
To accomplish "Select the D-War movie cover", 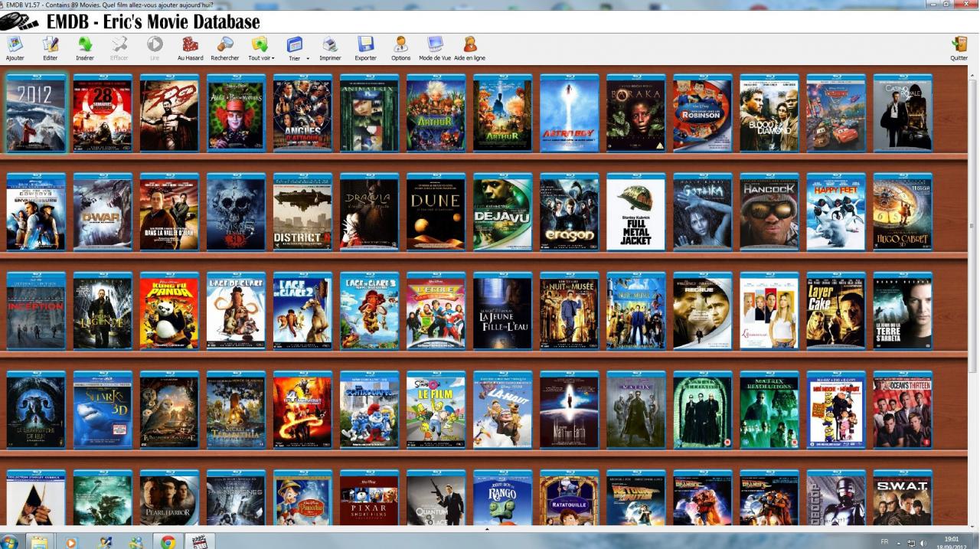I will (103, 212).
